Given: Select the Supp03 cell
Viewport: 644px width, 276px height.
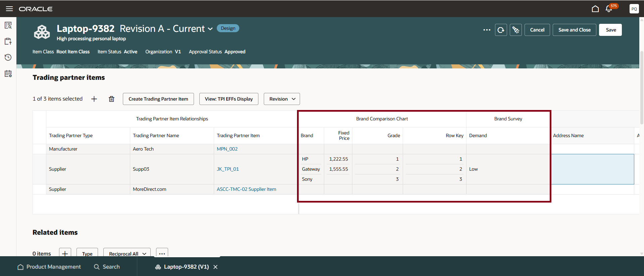Looking at the screenshot, I should pos(172,169).
